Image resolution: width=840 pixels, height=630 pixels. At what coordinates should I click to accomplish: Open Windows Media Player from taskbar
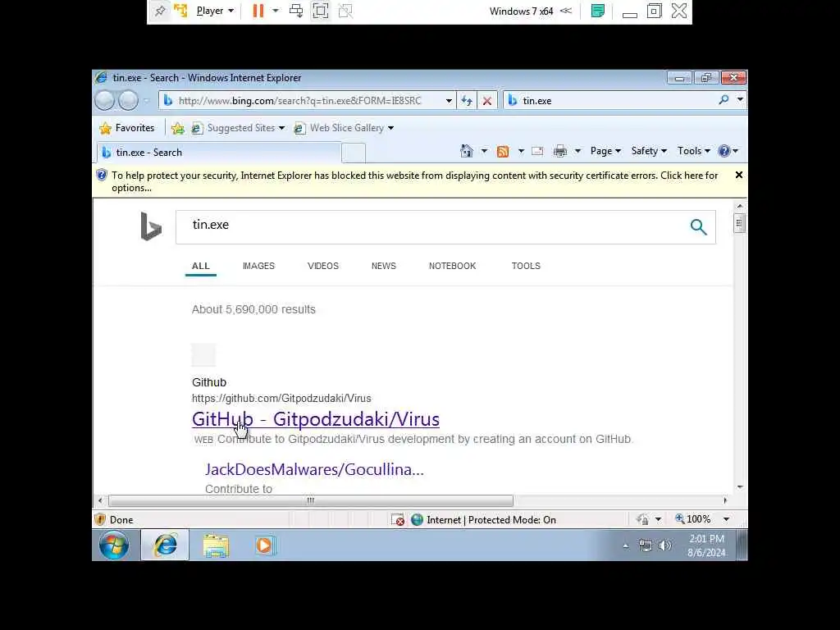click(265, 546)
